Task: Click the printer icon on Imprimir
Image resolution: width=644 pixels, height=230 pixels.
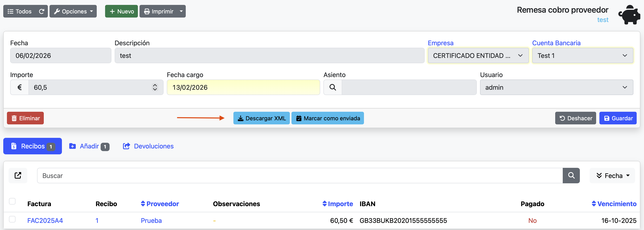Action: point(147,11)
